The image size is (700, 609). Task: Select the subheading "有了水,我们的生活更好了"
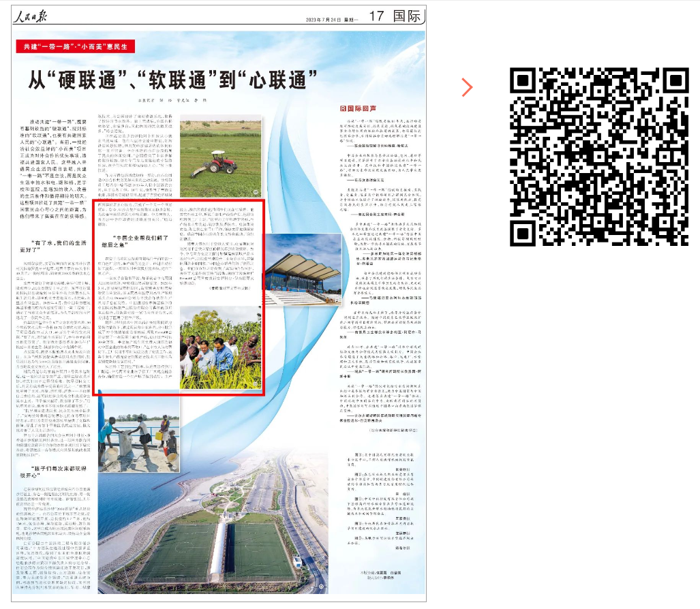[x=54, y=247]
